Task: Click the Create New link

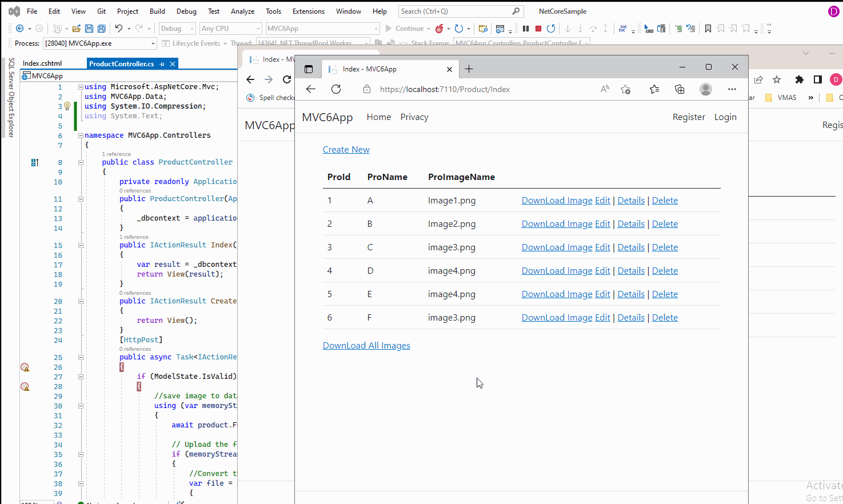Action: 346,150
